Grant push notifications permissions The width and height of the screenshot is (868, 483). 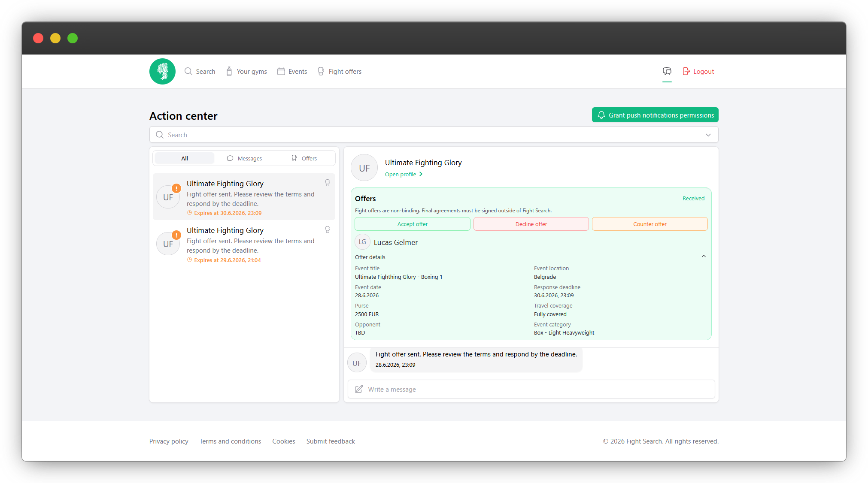click(655, 115)
